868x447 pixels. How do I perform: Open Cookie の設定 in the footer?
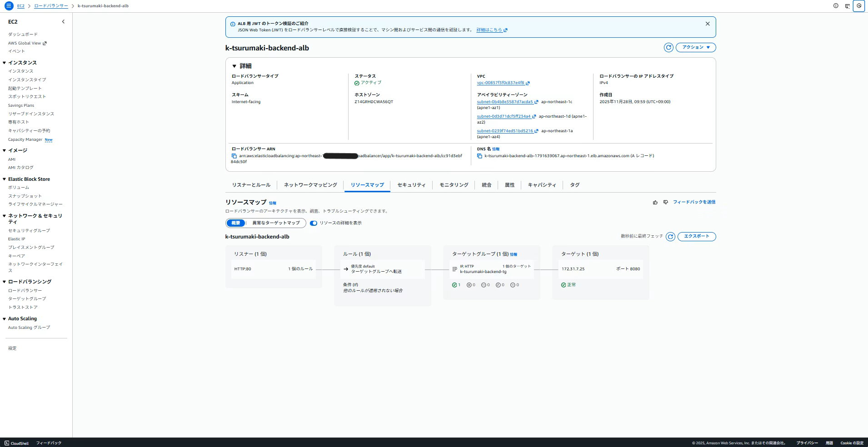pos(852,443)
